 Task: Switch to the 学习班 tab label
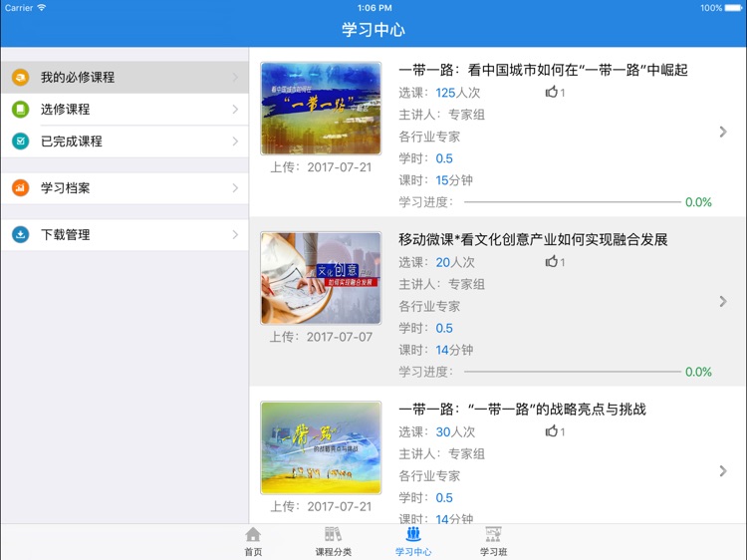(493, 552)
